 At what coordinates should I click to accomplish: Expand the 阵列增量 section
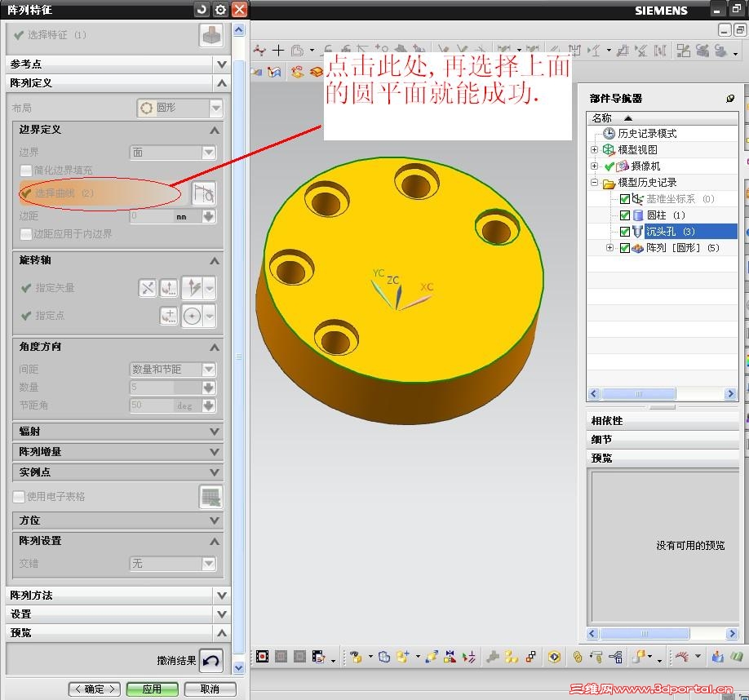pyautogui.click(x=118, y=452)
